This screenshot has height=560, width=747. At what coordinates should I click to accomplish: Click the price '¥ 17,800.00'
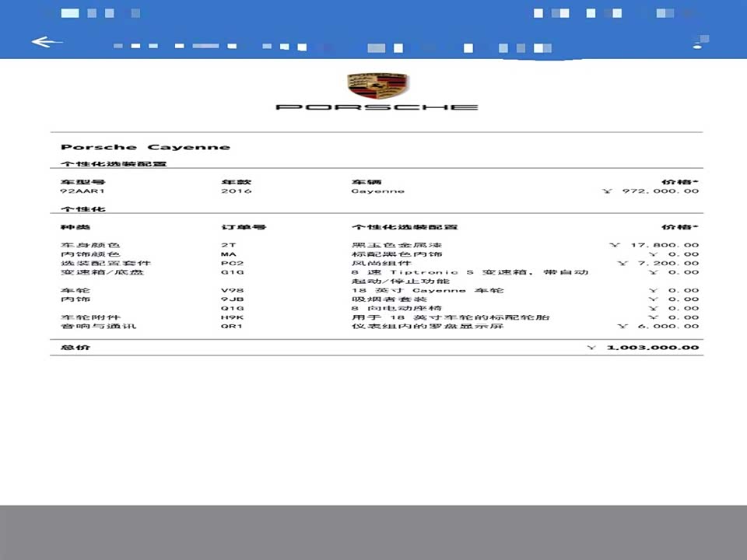(654, 245)
